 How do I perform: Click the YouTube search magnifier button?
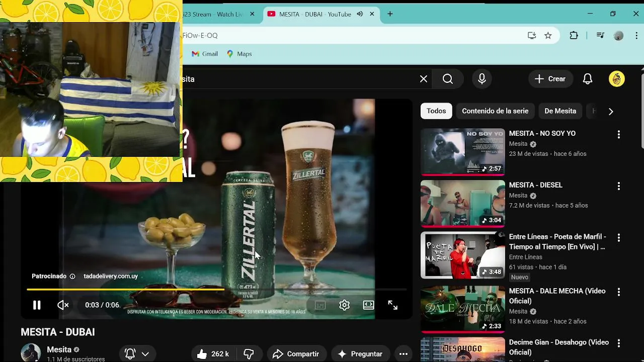448,79
